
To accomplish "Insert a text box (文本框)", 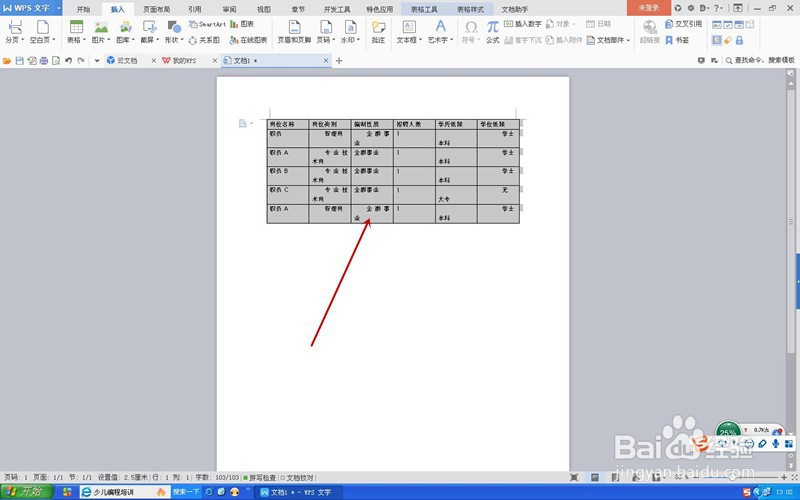I will click(409, 32).
